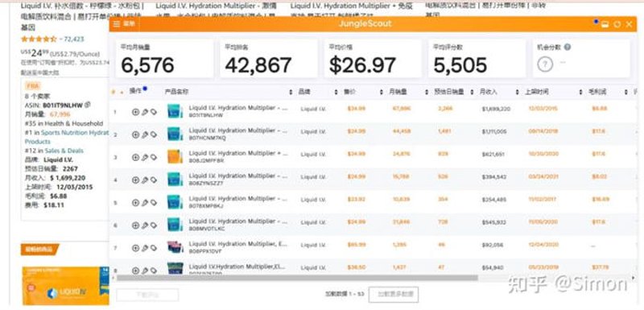Open the 72,423 reviews link on Amazon page
644x310 pixels.
coord(74,39)
